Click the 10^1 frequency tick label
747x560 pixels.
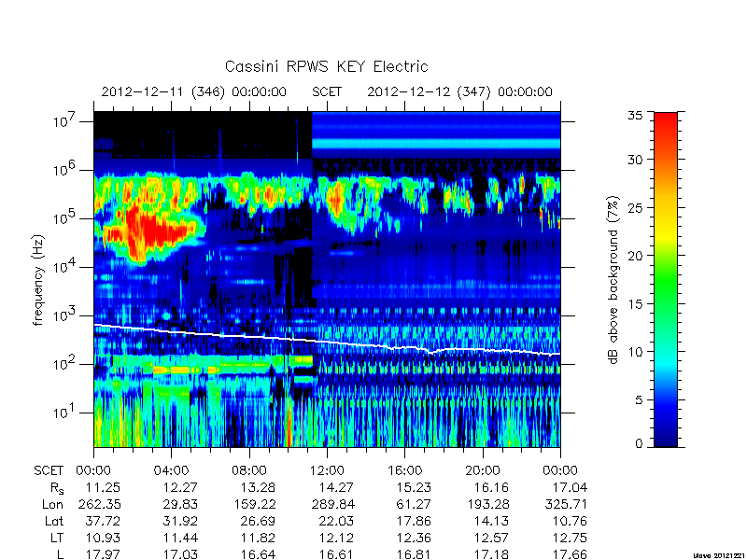[65, 413]
